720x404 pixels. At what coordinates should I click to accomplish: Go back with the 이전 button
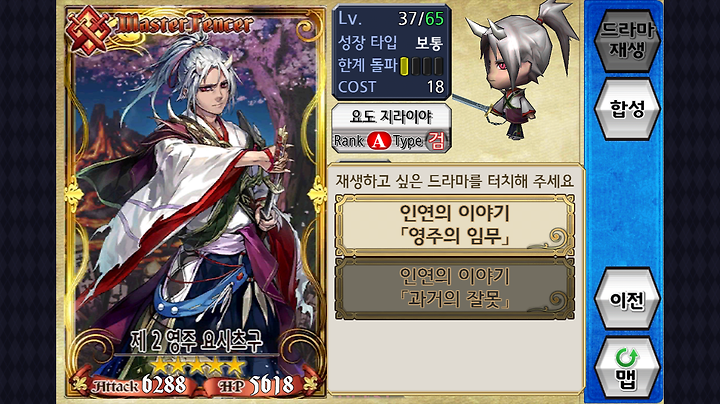(x=627, y=299)
